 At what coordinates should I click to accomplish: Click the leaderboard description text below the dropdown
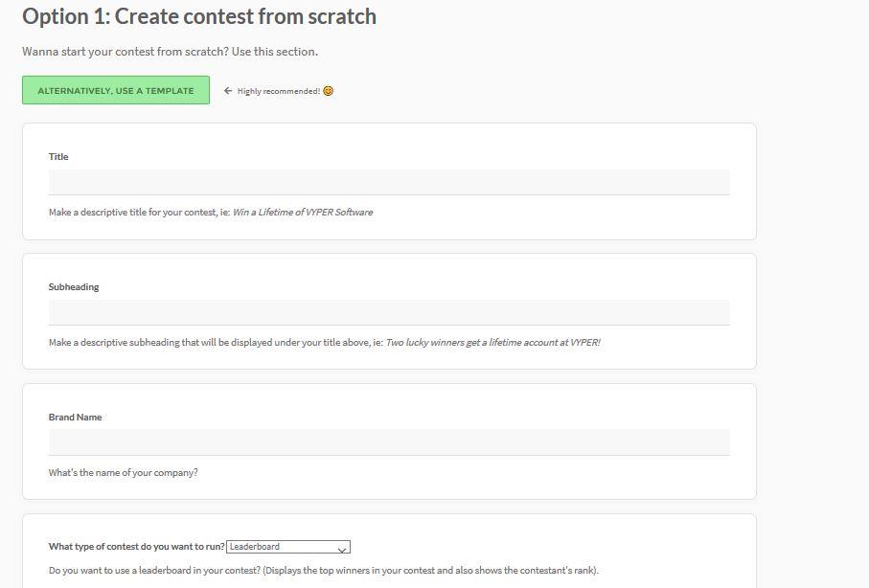pos(323,570)
